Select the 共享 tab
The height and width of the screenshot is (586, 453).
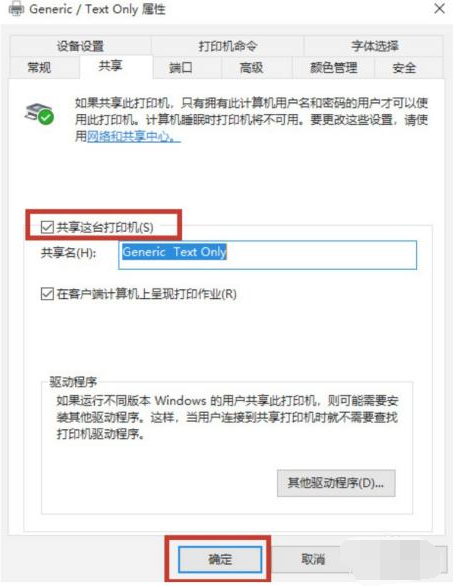(x=110, y=66)
